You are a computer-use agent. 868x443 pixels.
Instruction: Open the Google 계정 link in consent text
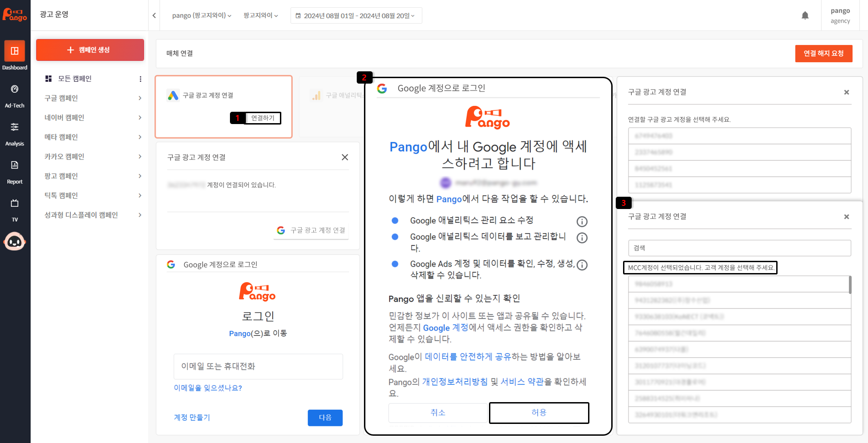[445, 328]
